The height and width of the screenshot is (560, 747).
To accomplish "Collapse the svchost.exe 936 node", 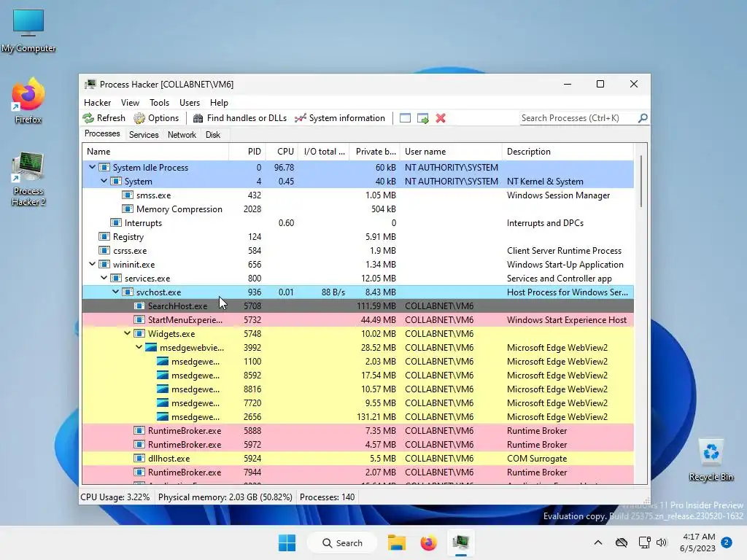I will point(115,292).
